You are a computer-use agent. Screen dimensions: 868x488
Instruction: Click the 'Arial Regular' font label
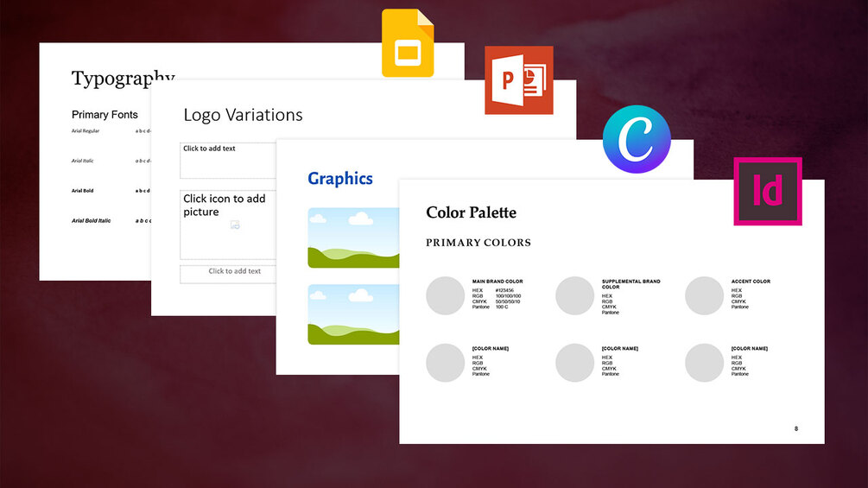(x=86, y=131)
